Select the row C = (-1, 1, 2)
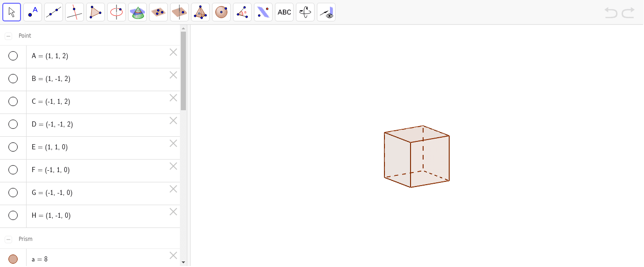 [x=90, y=102]
